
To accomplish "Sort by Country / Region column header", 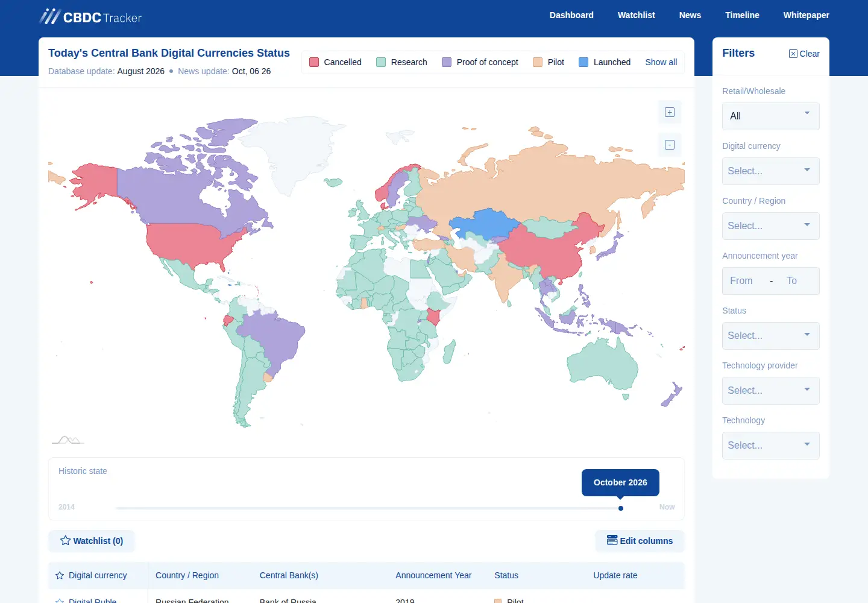I will click(x=187, y=575).
